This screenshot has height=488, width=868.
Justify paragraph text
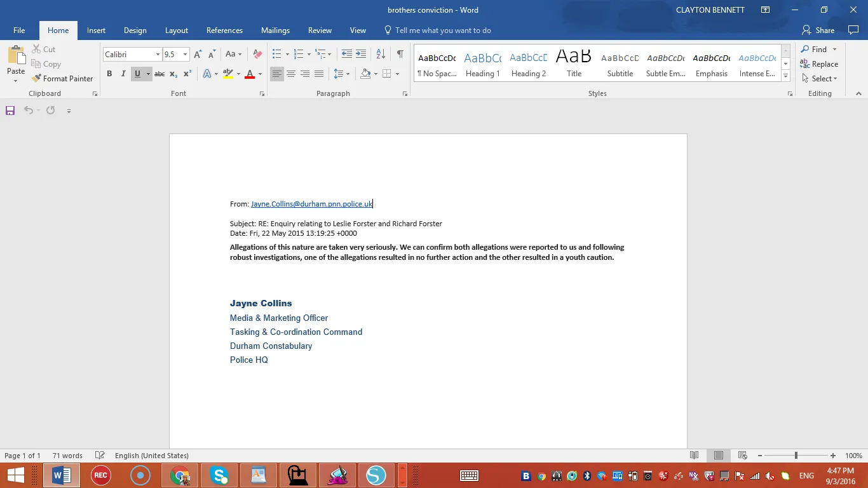pos(319,74)
